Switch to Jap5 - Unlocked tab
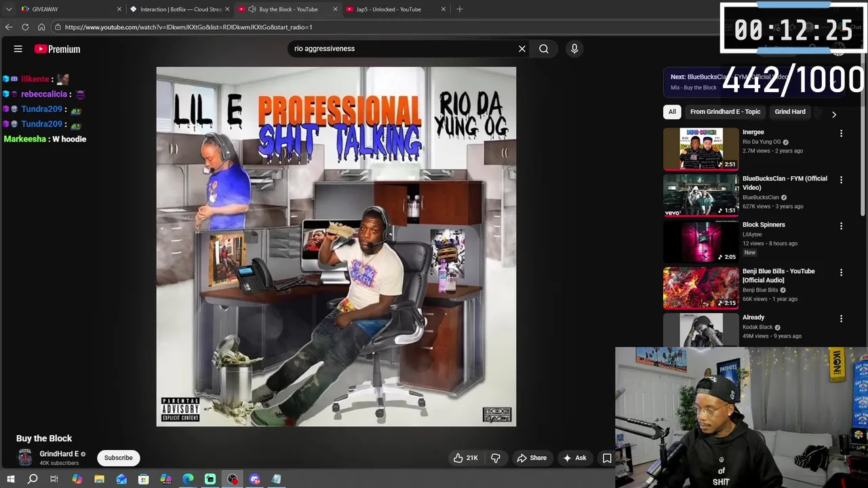This screenshot has height=488, width=868. tap(389, 9)
